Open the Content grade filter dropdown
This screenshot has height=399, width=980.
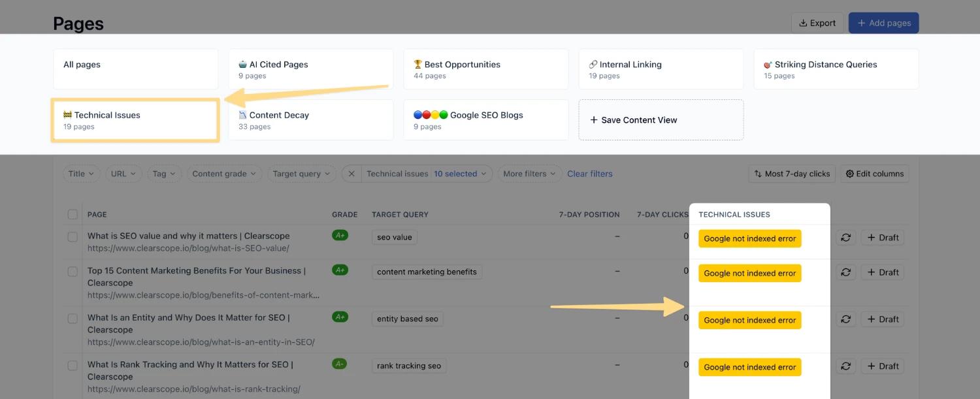[224, 174]
